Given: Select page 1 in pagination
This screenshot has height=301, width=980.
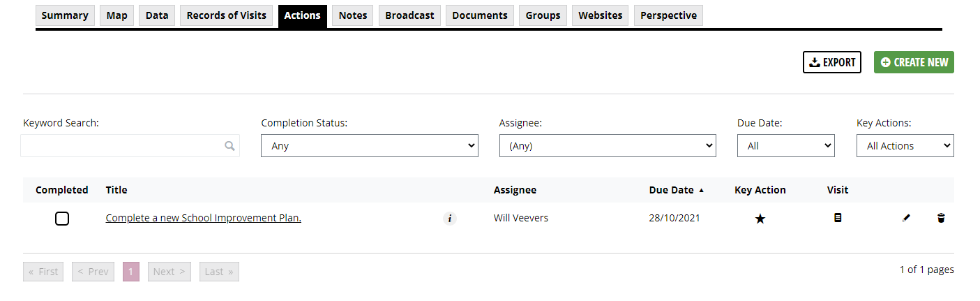Looking at the screenshot, I should click(x=131, y=272).
